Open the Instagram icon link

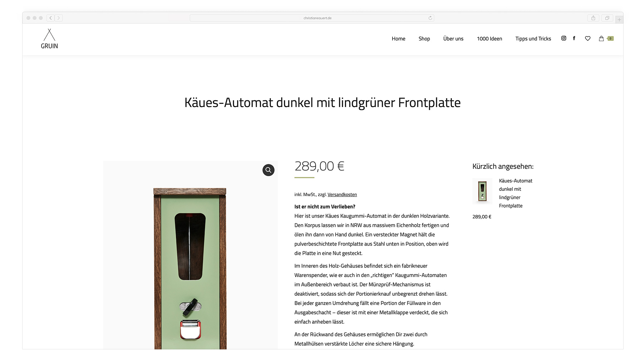(563, 38)
